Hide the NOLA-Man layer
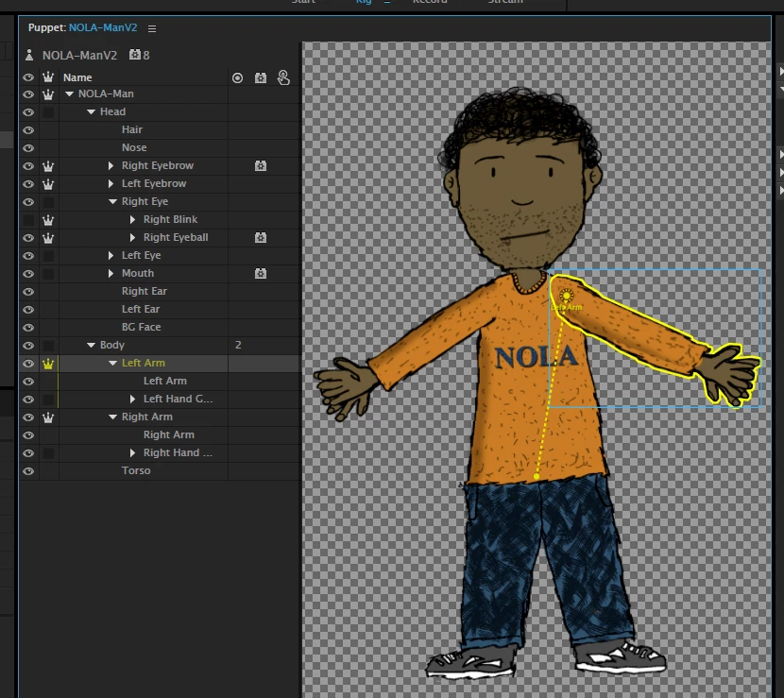784x698 pixels. point(28,94)
